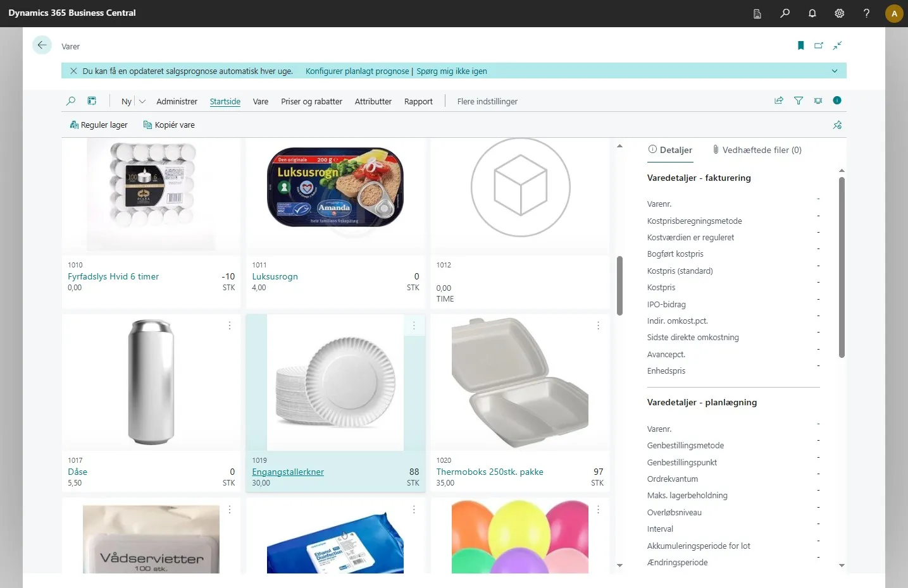The image size is (908, 588).
Task: Open the Dåse item link
Action: 77,472
